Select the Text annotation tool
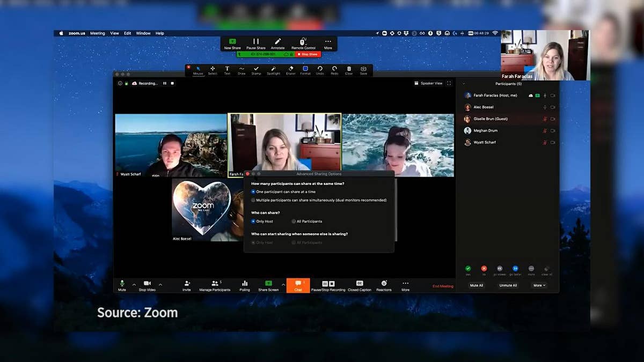 point(227,70)
